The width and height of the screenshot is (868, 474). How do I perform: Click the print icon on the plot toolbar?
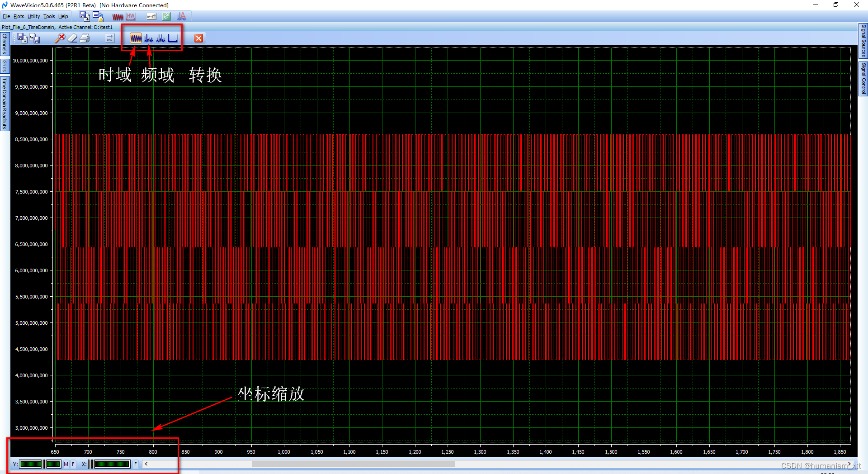(x=85, y=38)
